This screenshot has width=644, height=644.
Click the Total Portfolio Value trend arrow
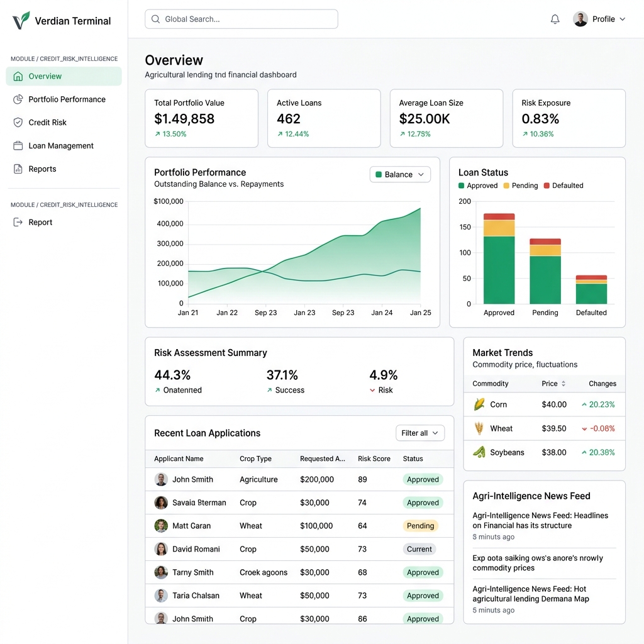coord(157,134)
